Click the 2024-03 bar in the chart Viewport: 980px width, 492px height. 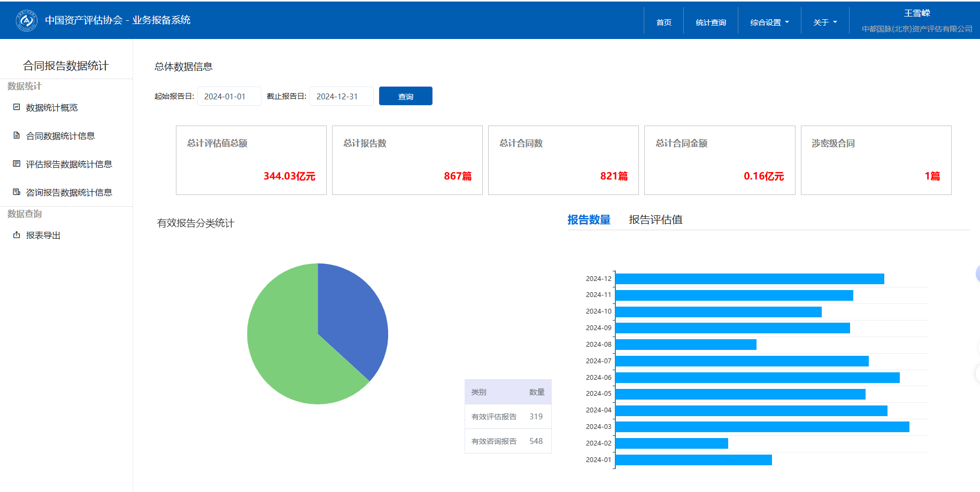pyautogui.click(x=762, y=427)
